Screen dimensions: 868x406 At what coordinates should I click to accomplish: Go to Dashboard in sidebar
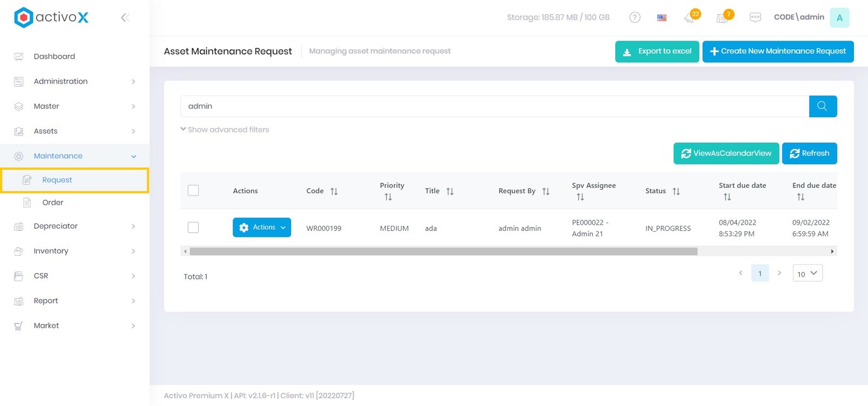point(54,56)
